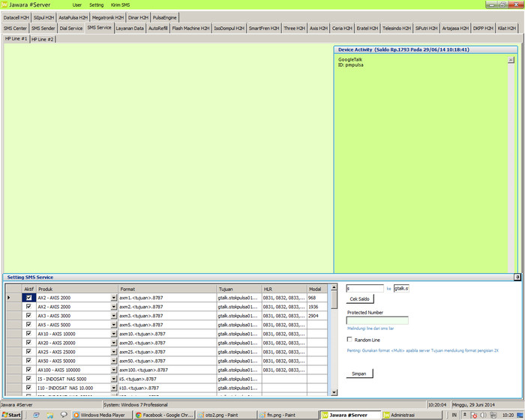Open the Administrasi taskbar window
The image size is (525, 420).
[x=403, y=415]
